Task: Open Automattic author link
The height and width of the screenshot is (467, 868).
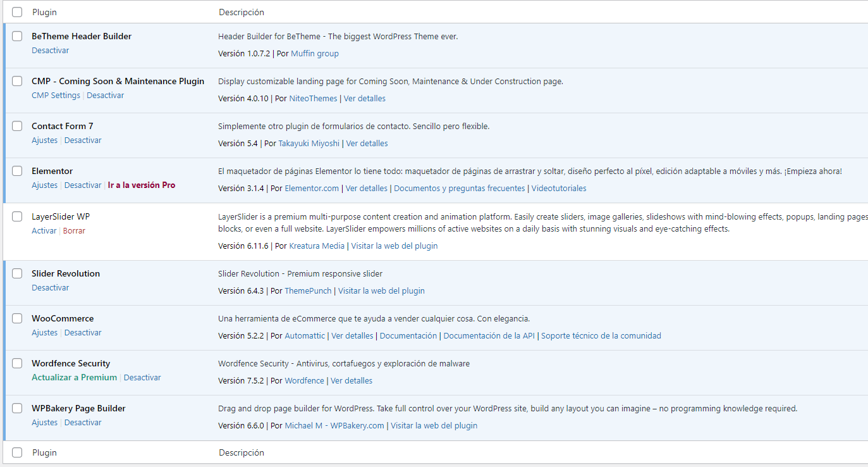Action: pyautogui.click(x=305, y=336)
